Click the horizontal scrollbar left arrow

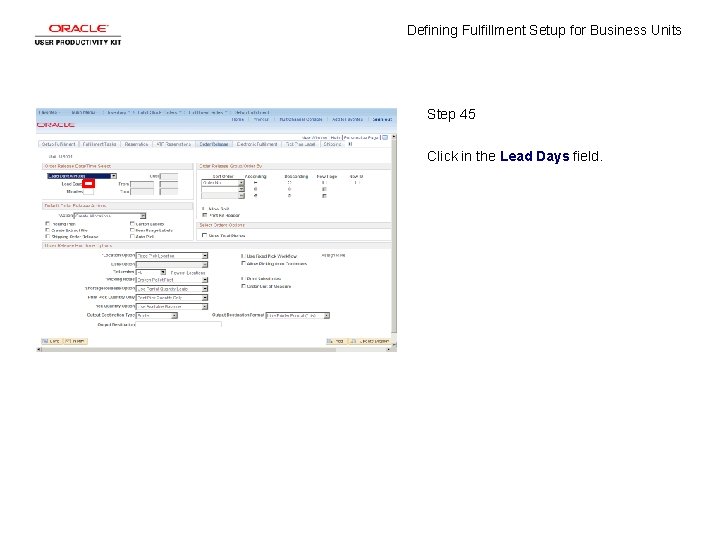point(39,349)
